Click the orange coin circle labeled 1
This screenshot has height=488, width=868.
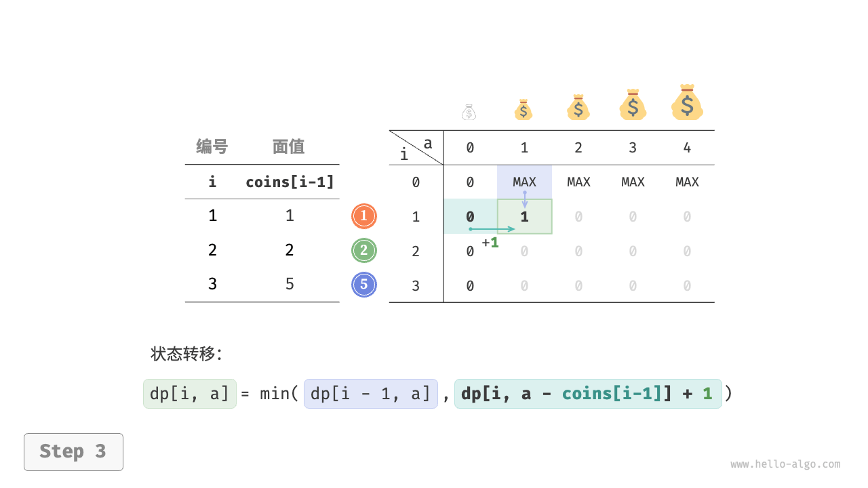(364, 216)
